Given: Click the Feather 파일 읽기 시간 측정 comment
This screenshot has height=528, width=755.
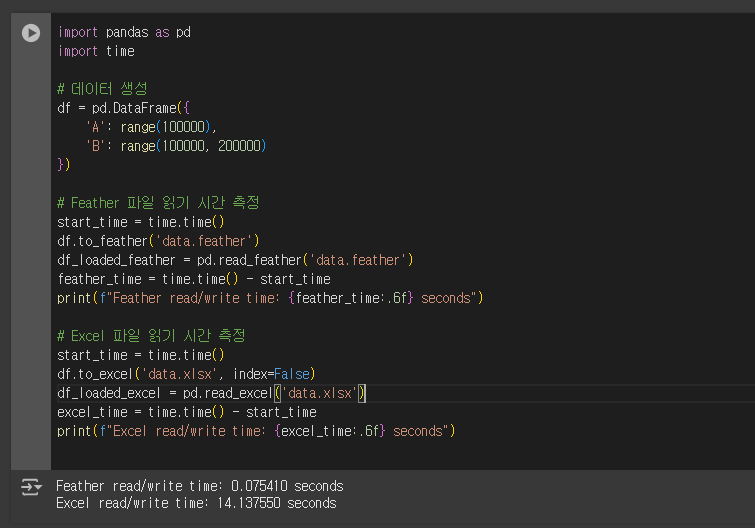Looking at the screenshot, I should (158, 203).
